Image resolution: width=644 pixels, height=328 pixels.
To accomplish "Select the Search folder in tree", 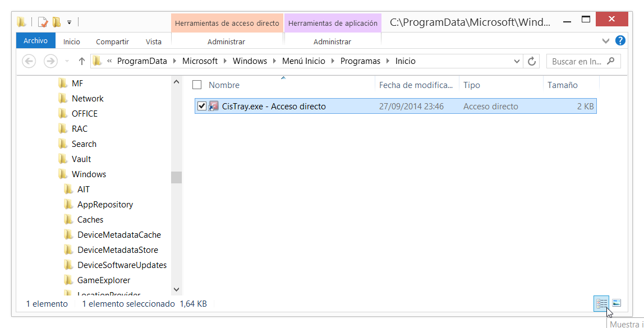I will pyautogui.click(x=84, y=144).
